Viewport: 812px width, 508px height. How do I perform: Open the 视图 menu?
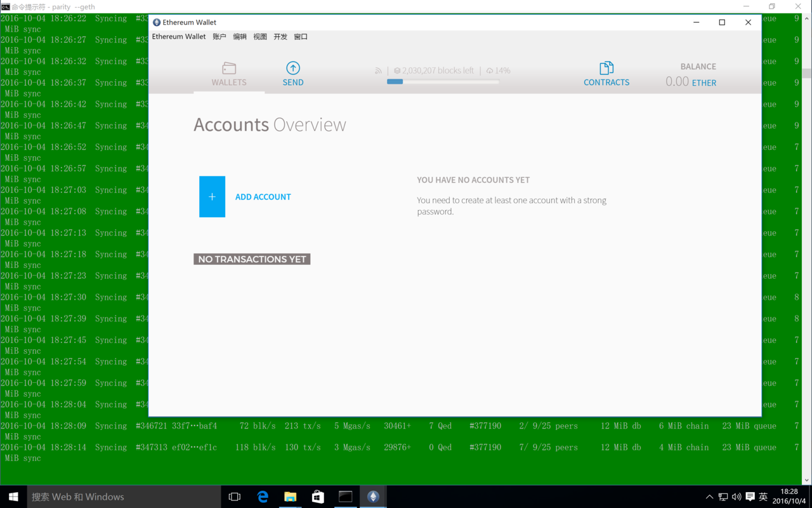coord(260,37)
